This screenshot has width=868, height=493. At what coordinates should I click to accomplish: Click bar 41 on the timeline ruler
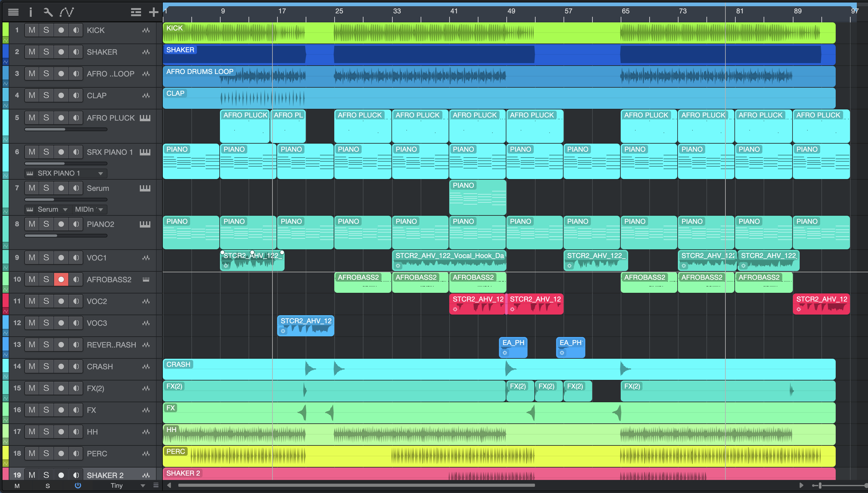[x=454, y=11]
